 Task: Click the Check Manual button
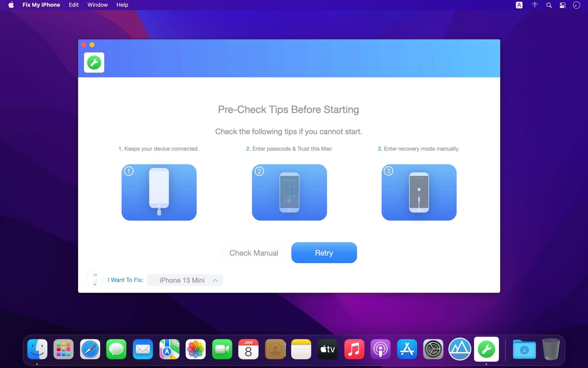[253, 253]
